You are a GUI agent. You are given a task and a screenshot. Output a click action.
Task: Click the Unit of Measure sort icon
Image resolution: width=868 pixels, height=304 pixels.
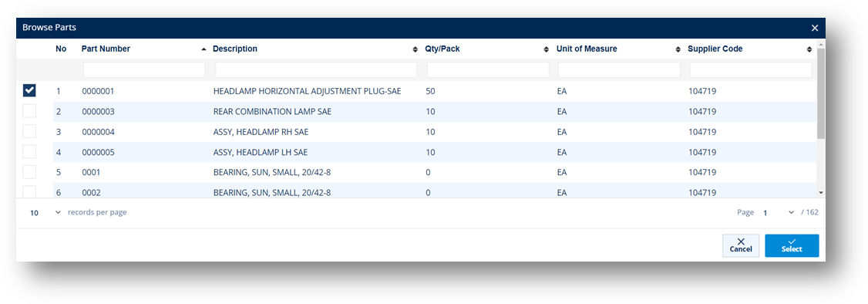[x=678, y=49]
